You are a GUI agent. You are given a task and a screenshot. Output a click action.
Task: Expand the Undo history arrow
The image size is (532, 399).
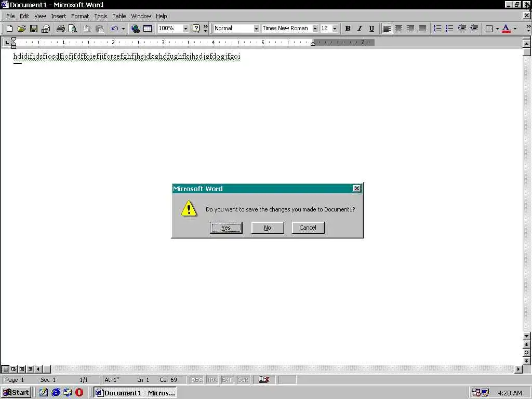(123, 29)
